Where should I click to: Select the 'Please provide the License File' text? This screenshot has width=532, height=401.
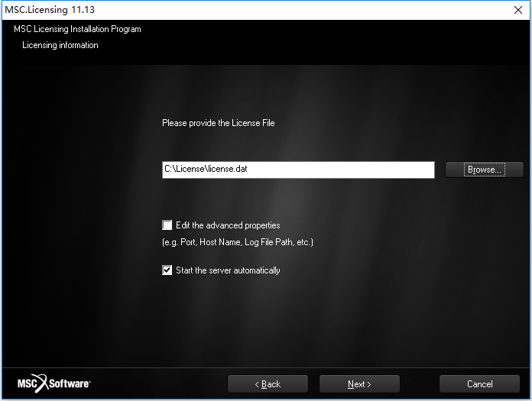coord(218,123)
